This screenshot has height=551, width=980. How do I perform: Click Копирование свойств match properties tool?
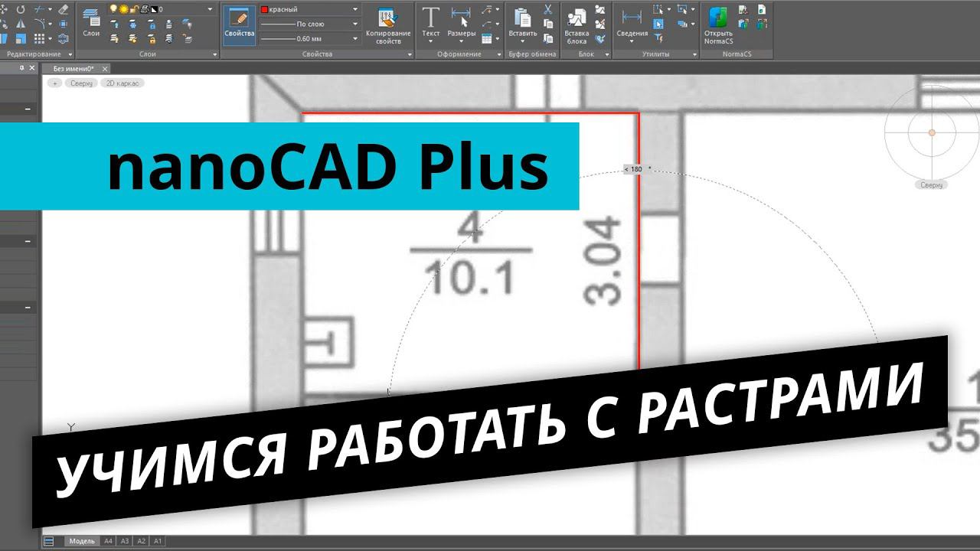click(387, 24)
